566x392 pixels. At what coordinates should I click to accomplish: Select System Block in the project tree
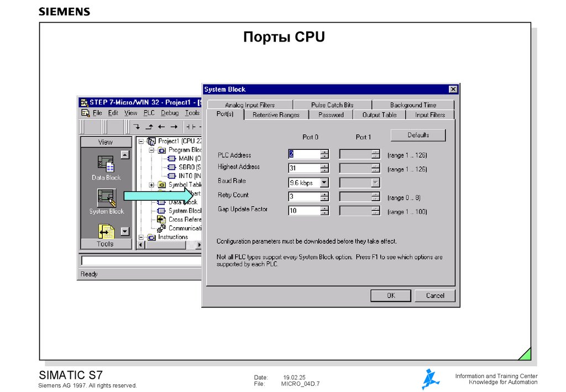[x=180, y=211]
